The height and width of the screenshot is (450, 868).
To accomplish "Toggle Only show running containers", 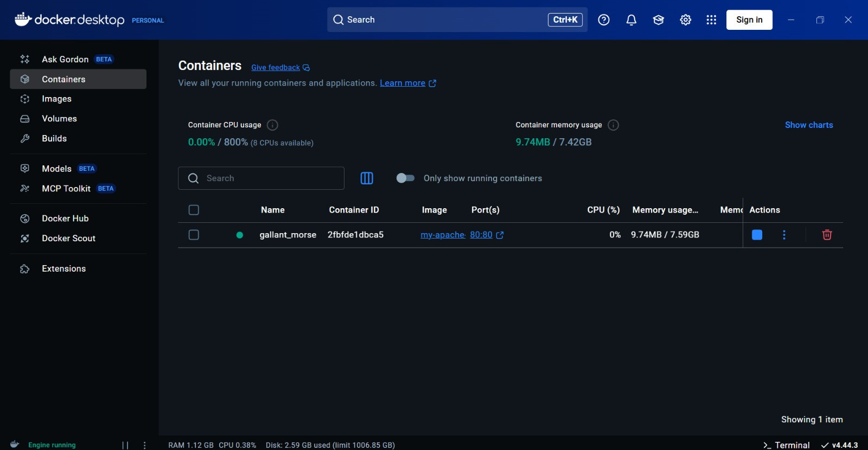I will click(405, 178).
